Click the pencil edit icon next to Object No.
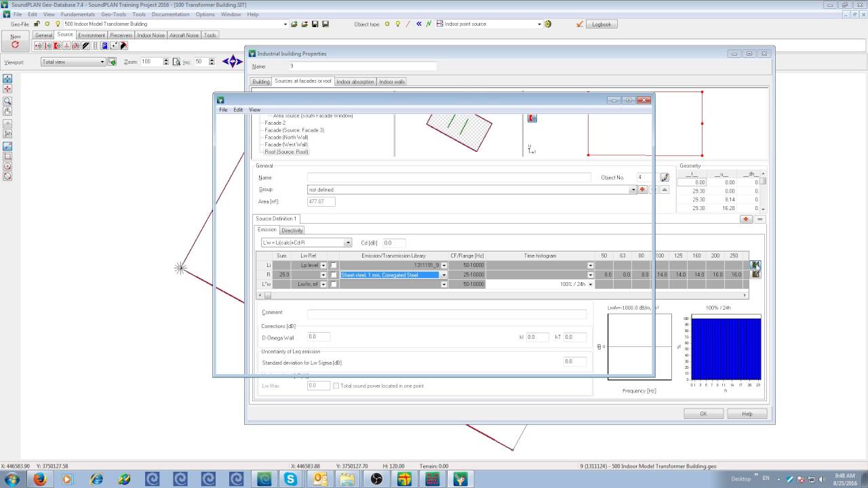The image size is (868, 488). 665,178
